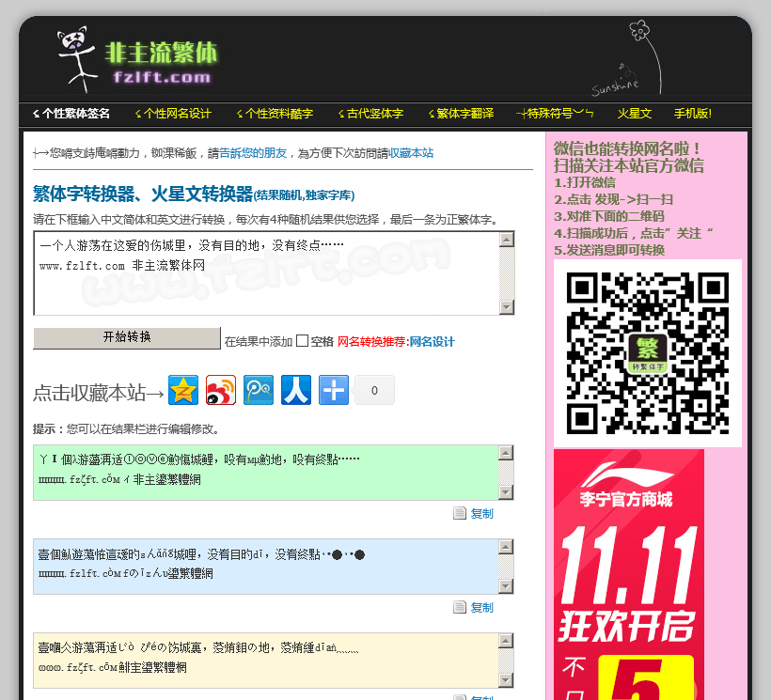Screen dimensions: 771x700
Task: Share to Sina Weibo icon
Action: tap(221, 390)
